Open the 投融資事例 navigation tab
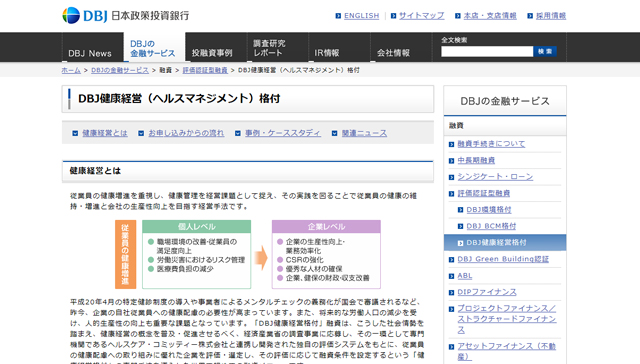The height and width of the screenshot is (364, 640). pos(216,47)
